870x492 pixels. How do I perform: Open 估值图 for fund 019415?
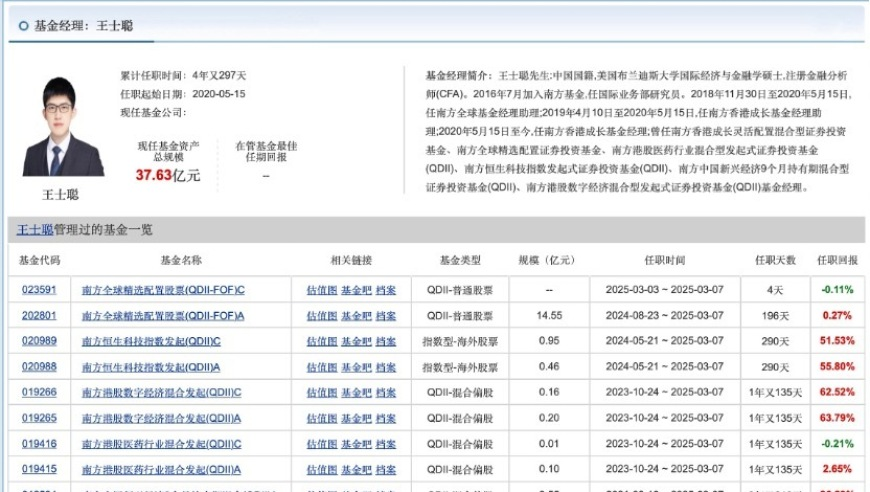[x=322, y=470]
